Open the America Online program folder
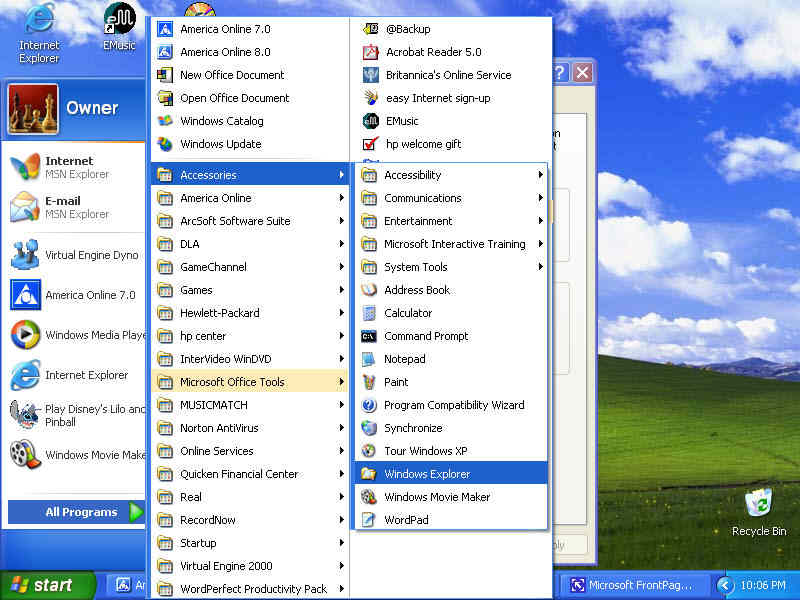Screen dimensions: 800x600 (250, 198)
